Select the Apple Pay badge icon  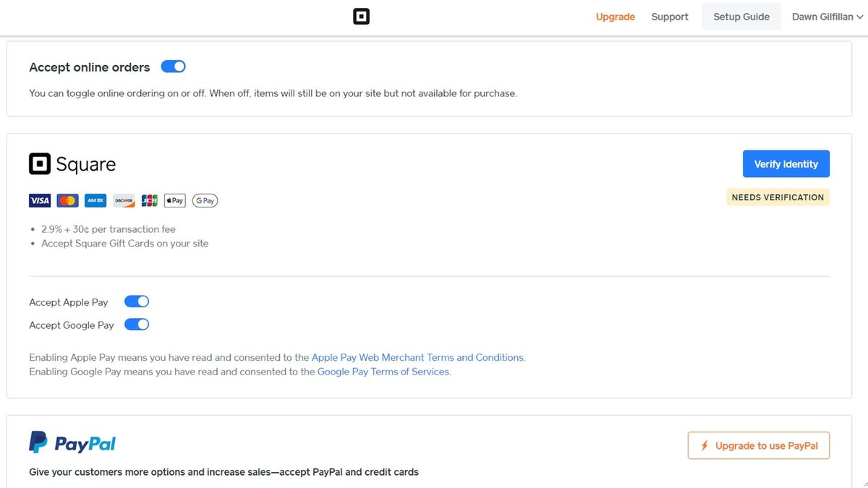pos(174,200)
